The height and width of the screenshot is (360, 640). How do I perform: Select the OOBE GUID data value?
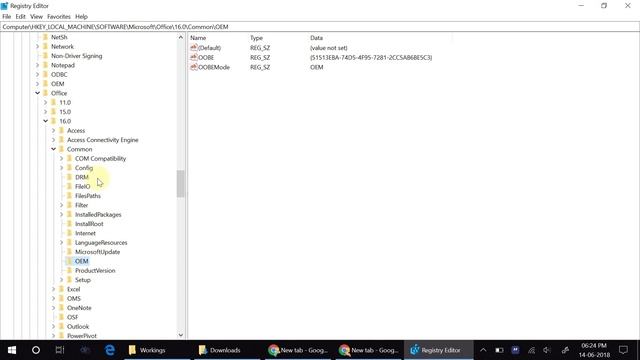click(371, 58)
